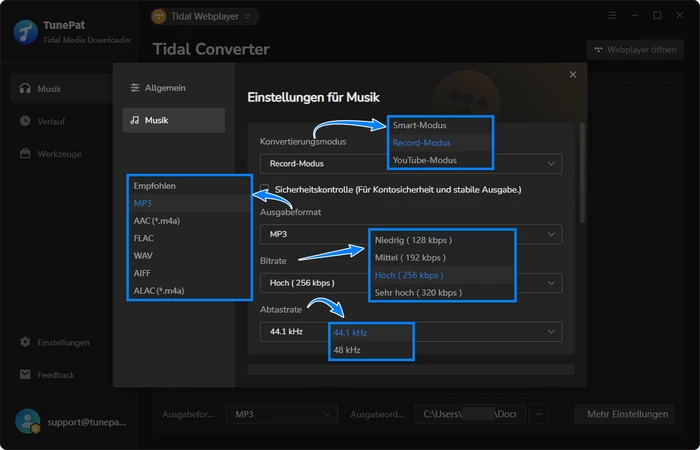Click the output folder path field
Screen dimensions: 700x450
click(470, 414)
